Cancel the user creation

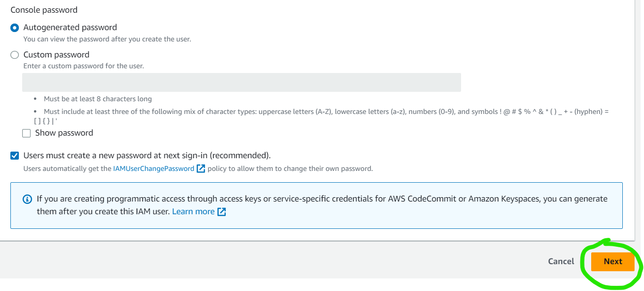[561, 261]
